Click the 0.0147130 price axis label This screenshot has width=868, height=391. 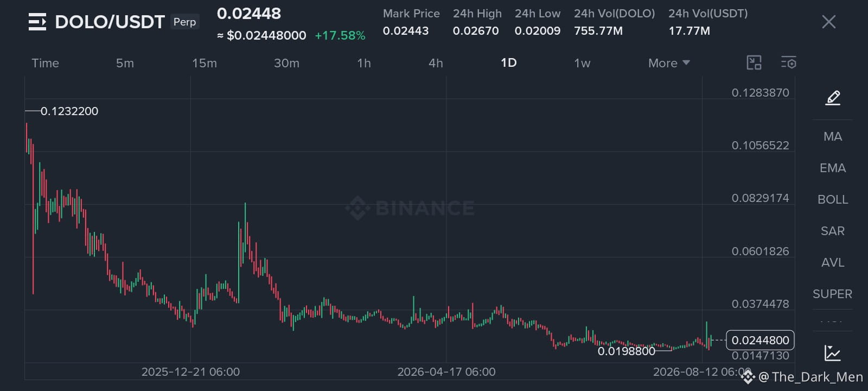(x=761, y=356)
